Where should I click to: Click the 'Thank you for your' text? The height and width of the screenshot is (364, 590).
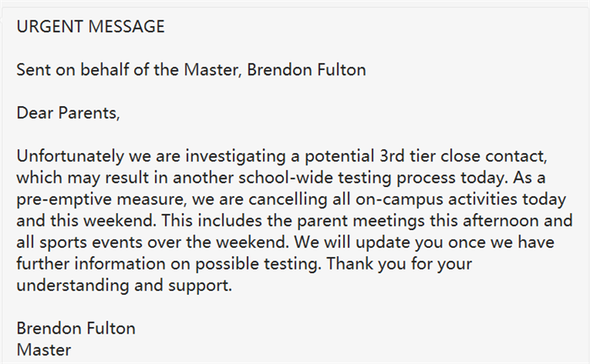[x=399, y=264]
